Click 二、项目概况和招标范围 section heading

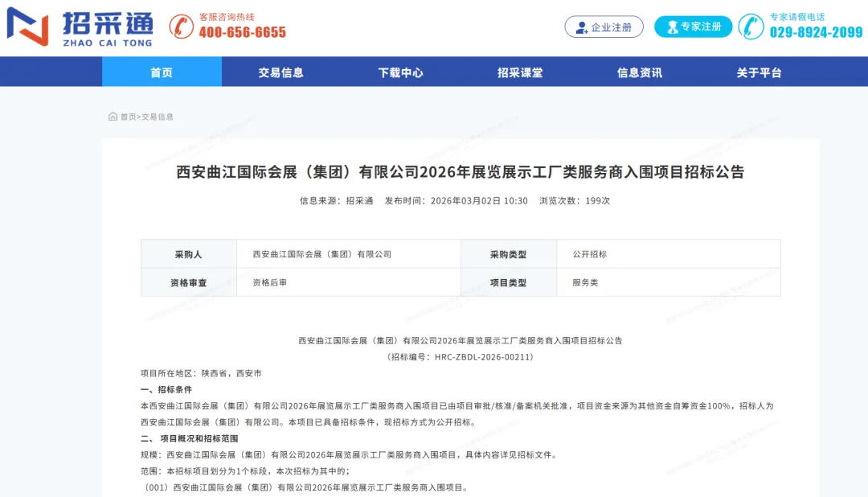(x=190, y=438)
